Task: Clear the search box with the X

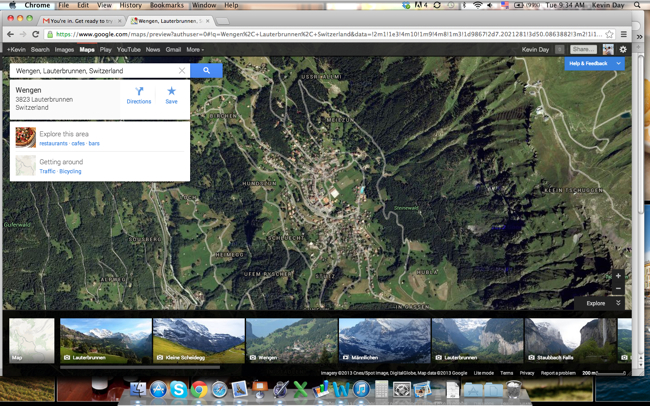Action: pos(182,71)
